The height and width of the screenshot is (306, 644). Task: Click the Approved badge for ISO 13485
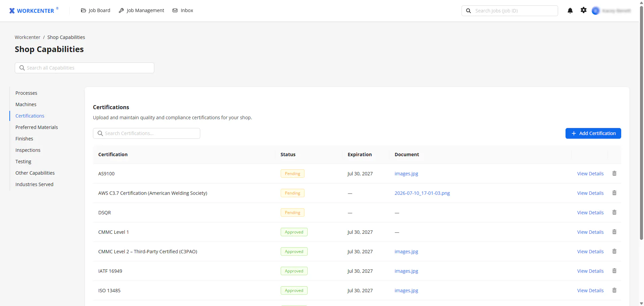[x=294, y=291]
